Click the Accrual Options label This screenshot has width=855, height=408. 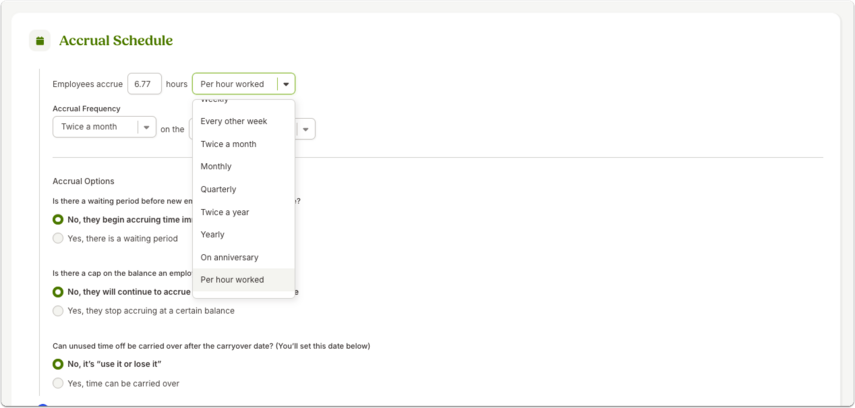pos(83,181)
